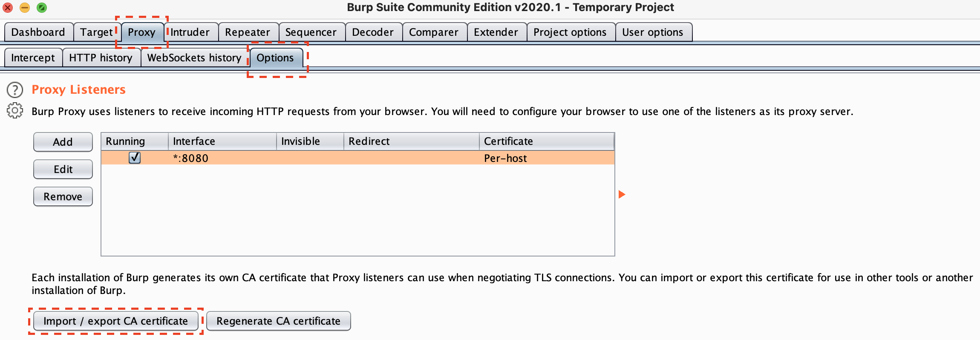This screenshot has width=980, height=340.
Task: Close the Burp Suite window
Action: point(8,8)
